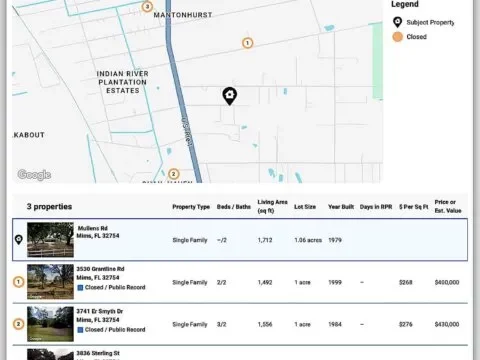Click the Living Area column header
Screen dimensions: 480x360
tap(272, 206)
